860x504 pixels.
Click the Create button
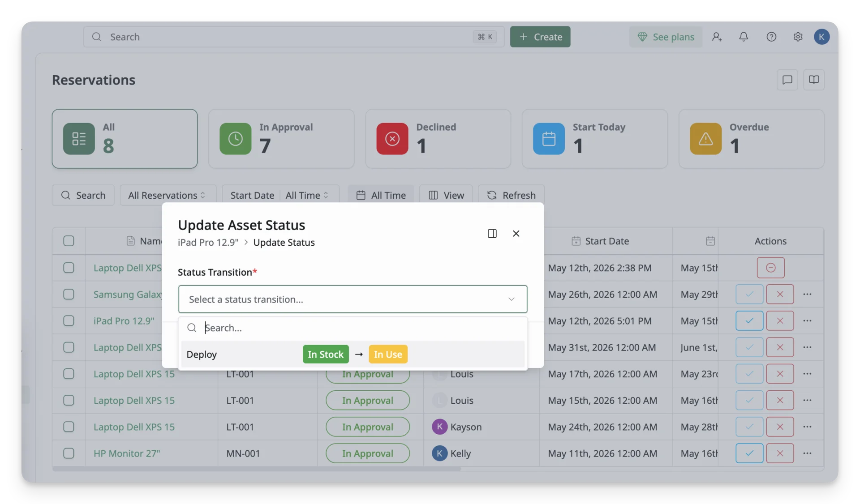pyautogui.click(x=540, y=37)
